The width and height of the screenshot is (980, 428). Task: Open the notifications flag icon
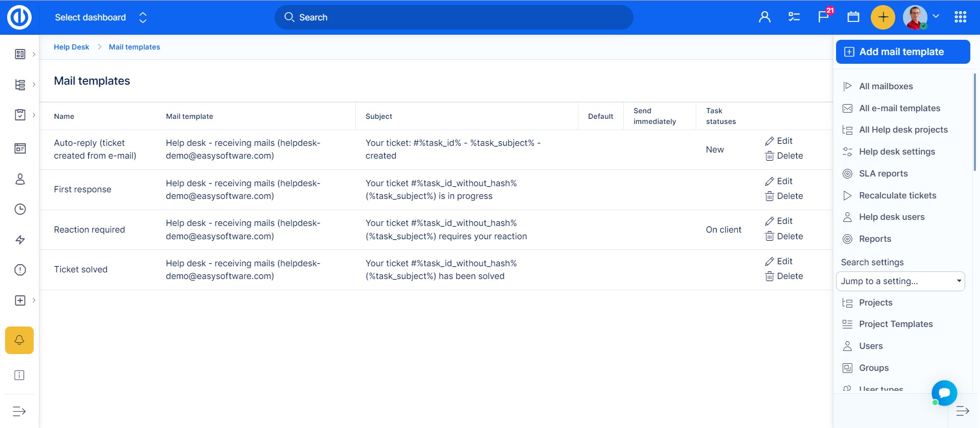tap(823, 17)
